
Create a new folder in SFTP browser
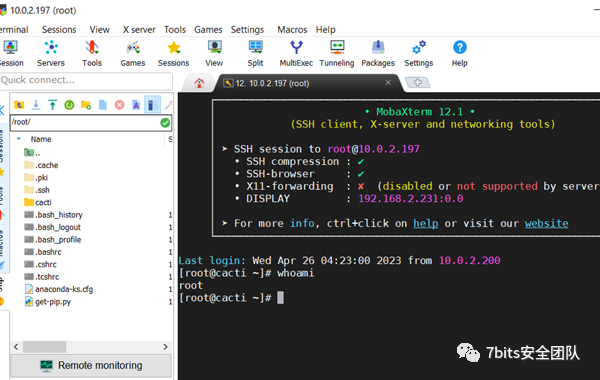86,104
